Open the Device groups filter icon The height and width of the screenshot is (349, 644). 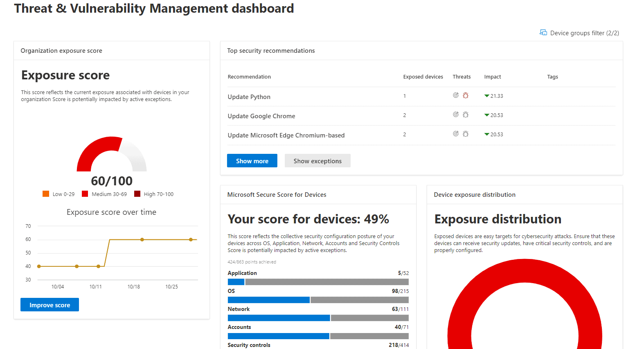[x=543, y=33]
